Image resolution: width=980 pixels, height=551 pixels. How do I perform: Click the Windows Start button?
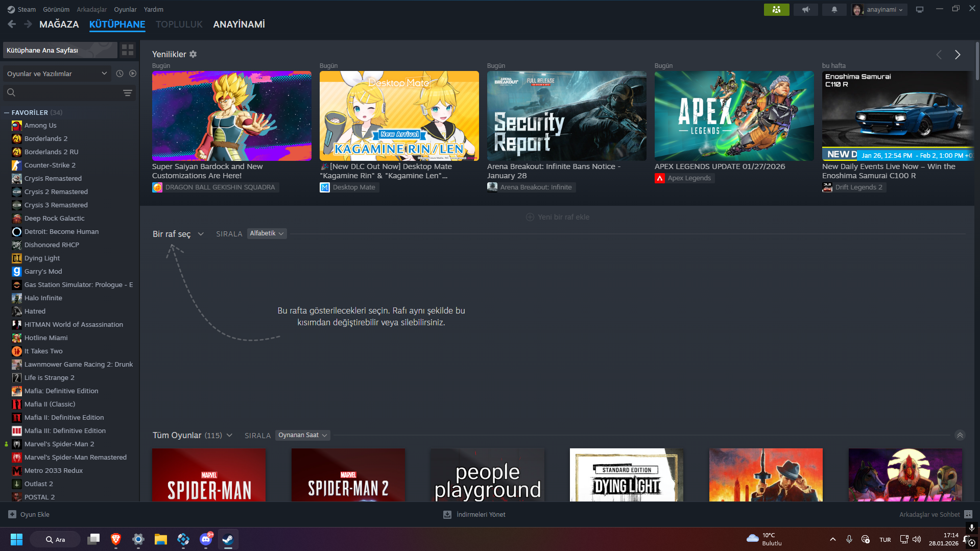coord(16,539)
